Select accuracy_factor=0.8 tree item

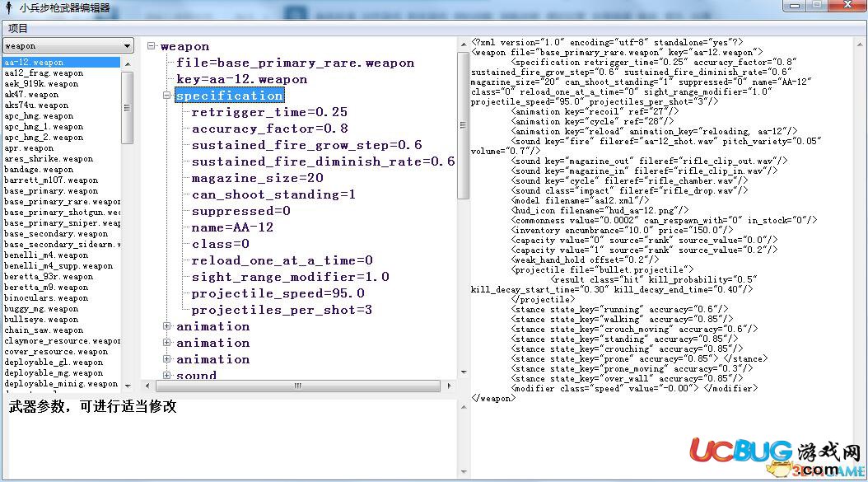pyautogui.click(x=269, y=129)
